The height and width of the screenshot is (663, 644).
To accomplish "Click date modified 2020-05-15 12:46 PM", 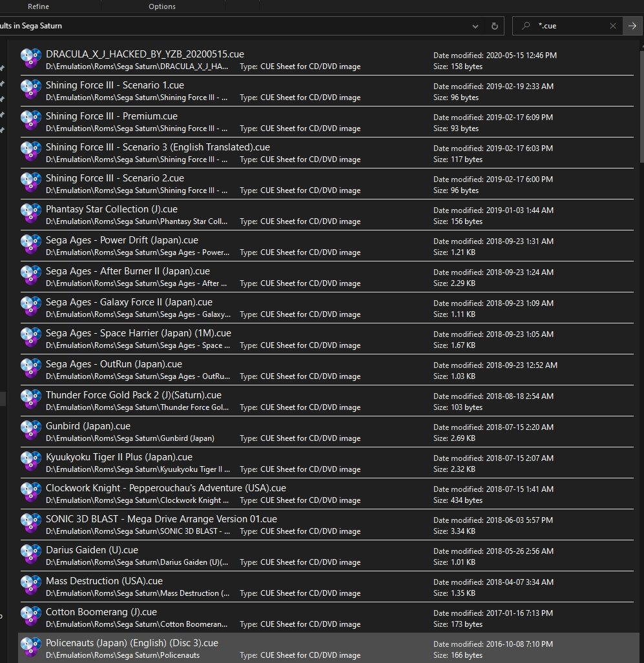I will click(521, 56).
